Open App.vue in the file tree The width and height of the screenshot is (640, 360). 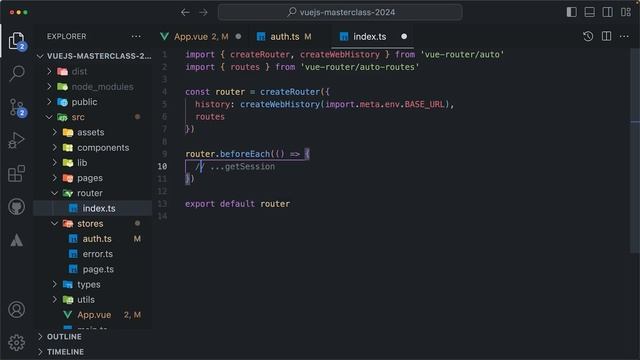[93, 315]
